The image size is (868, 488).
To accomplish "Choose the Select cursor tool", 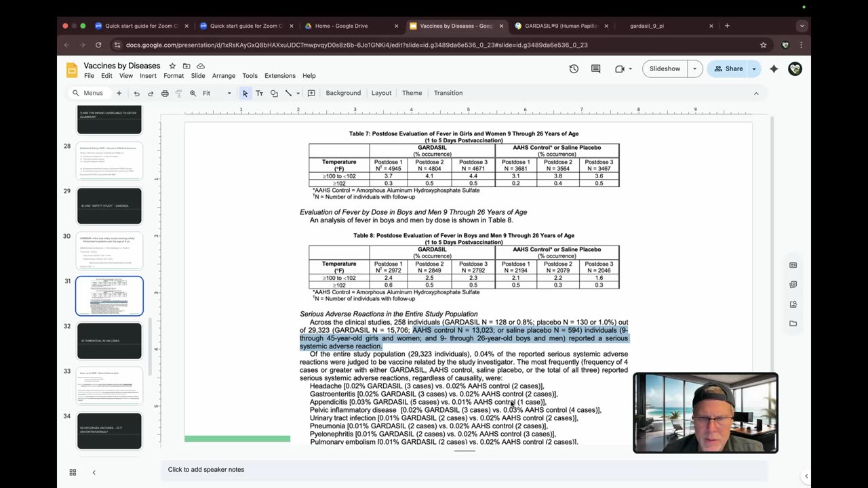I will (x=245, y=93).
